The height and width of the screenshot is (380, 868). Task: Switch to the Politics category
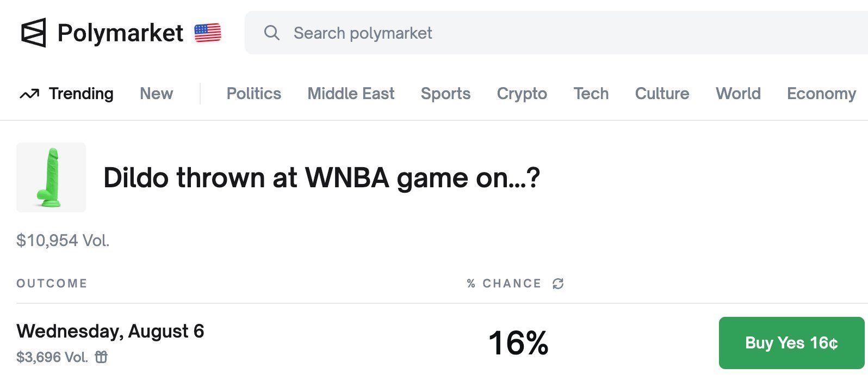pos(253,93)
